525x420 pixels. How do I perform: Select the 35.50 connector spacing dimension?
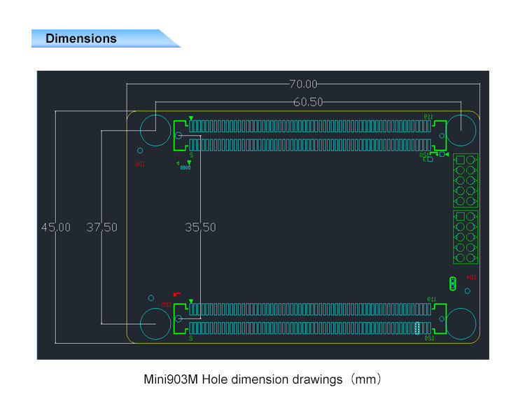click(x=201, y=227)
